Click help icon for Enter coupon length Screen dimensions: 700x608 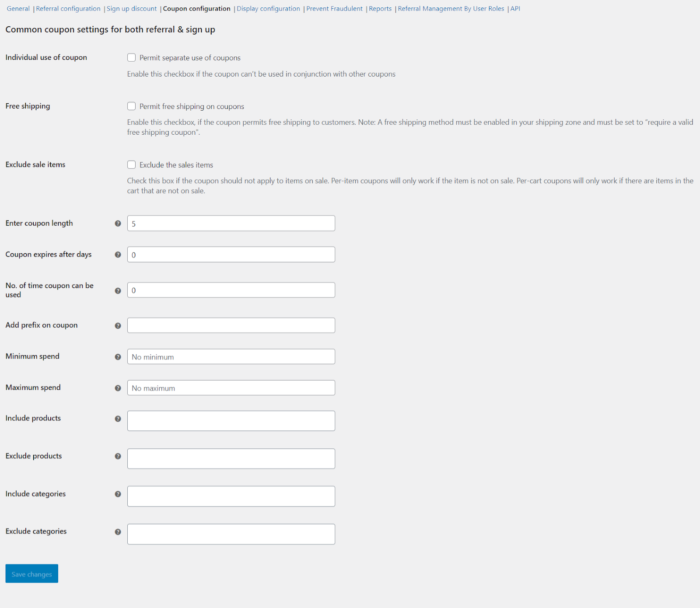(118, 224)
